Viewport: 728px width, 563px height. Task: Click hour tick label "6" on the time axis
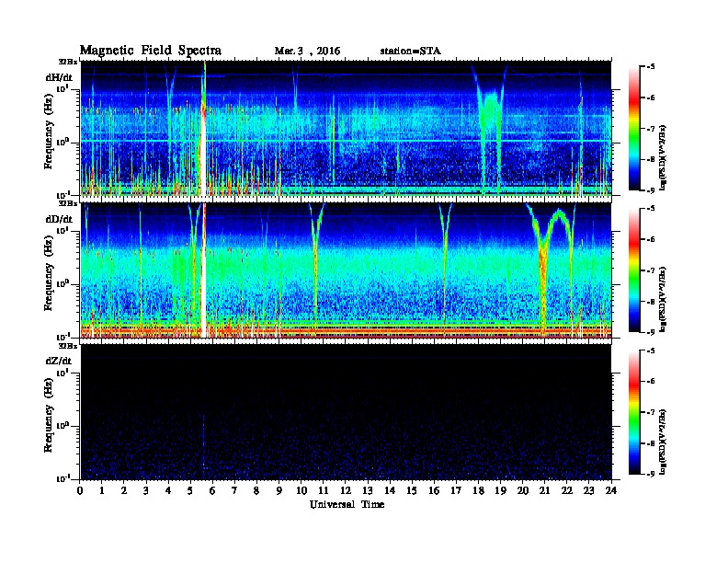pyautogui.click(x=212, y=491)
